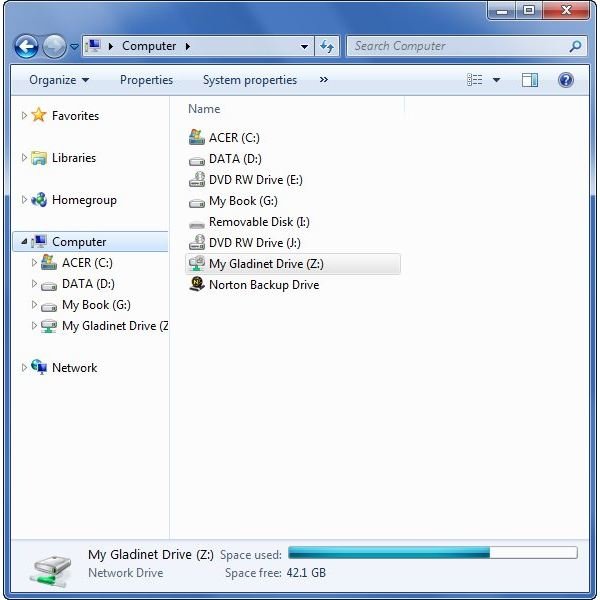600x600 pixels.
Task: Open Help with the question mark
Action: point(566,80)
